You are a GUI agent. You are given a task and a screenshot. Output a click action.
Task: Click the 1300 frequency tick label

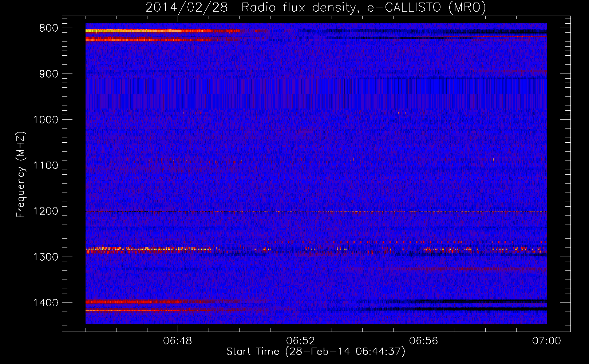pos(46,257)
